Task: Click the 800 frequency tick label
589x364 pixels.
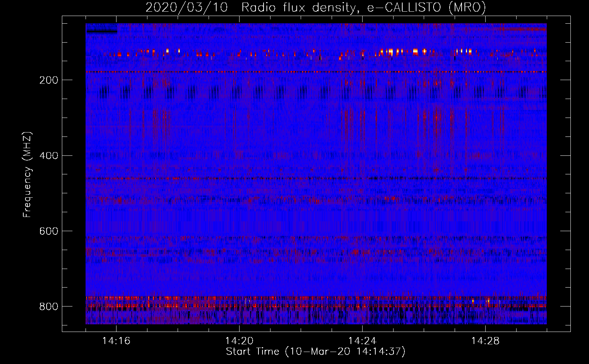Action: click(x=49, y=306)
